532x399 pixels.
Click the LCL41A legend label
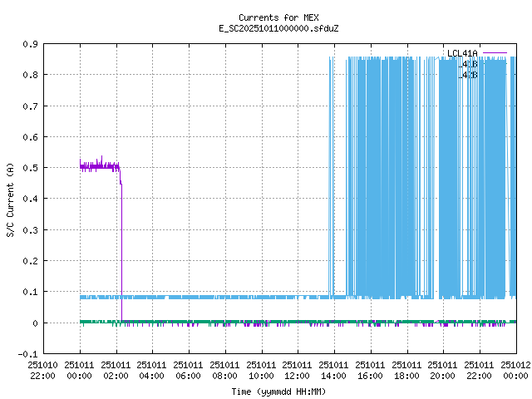coord(462,53)
